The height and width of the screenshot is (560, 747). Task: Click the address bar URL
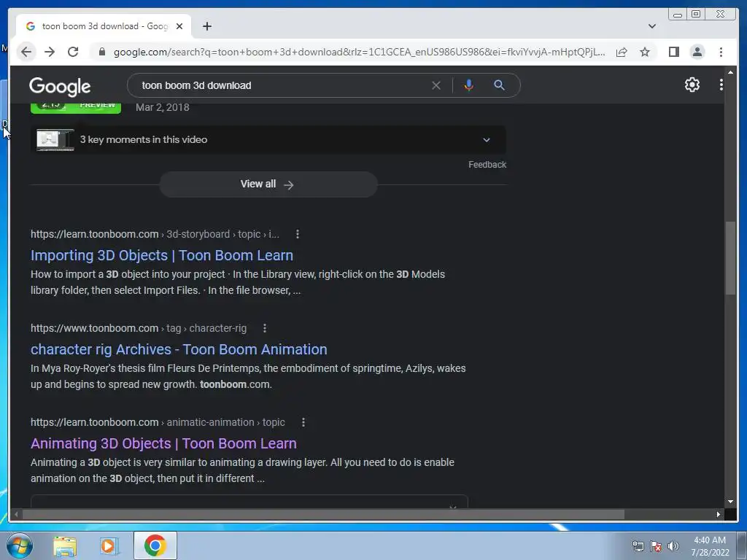359,52
